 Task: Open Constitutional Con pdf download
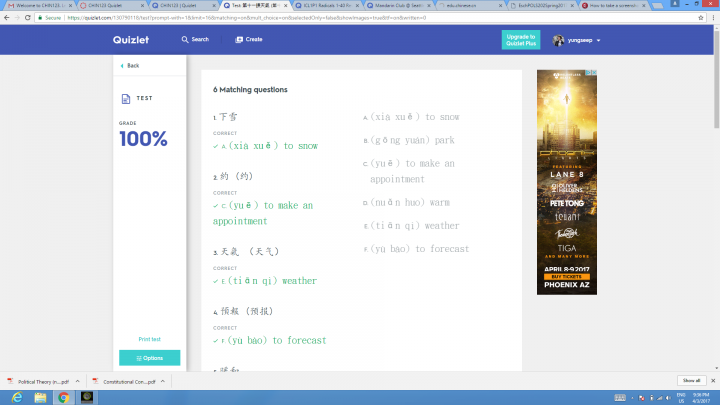[x=125, y=382]
